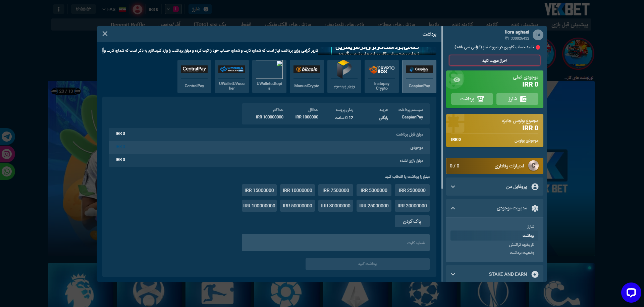The image size is (644, 307).
Task: Click the red verify identity button
Action: click(494, 61)
